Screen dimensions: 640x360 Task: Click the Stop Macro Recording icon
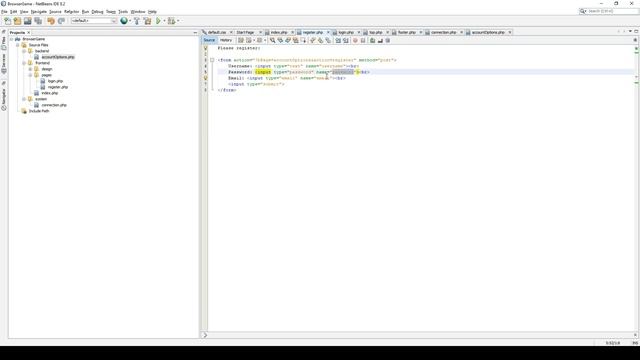363,40
